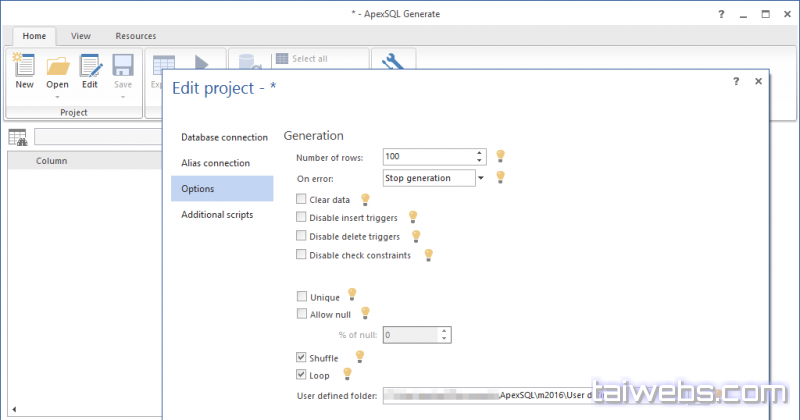Expand the Open button dropdown arrow
The height and width of the screenshot is (420, 800).
click(x=57, y=97)
